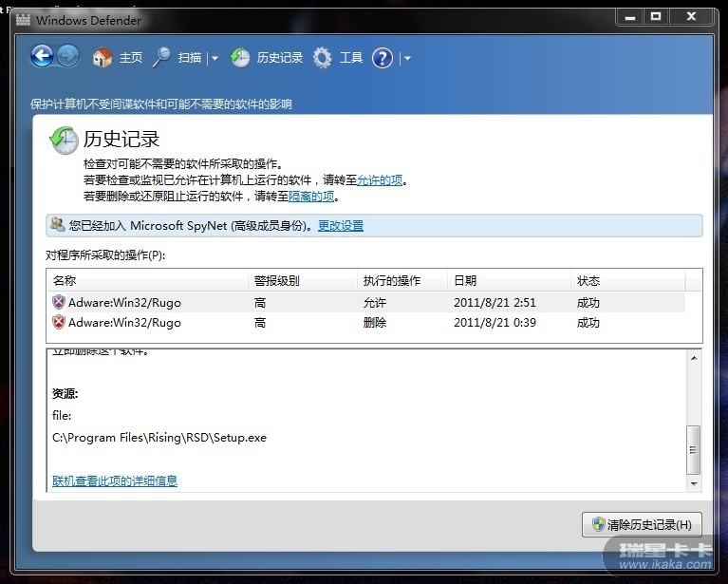This screenshot has width=728, height=584.
Task: Sort by the 日期 column header
Action: 509,281
